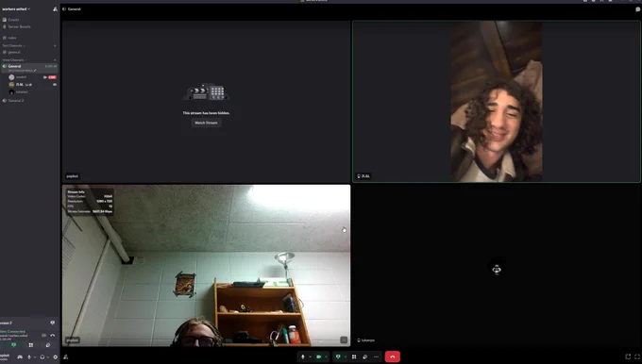The height and width of the screenshot is (364, 642).
Task: Open soundboard in the sidebar voice panel
Action: pyautogui.click(x=48, y=345)
